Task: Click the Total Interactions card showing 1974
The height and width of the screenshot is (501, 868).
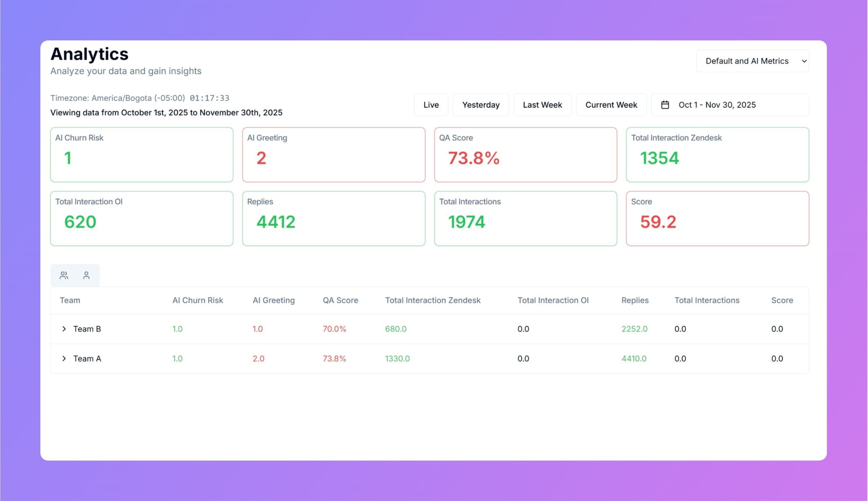Action: [525, 219]
